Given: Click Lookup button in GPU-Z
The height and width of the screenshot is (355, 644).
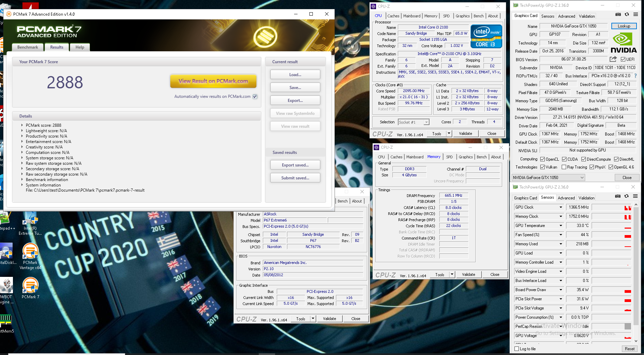Looking at the screenshot, I should point(624,26).
